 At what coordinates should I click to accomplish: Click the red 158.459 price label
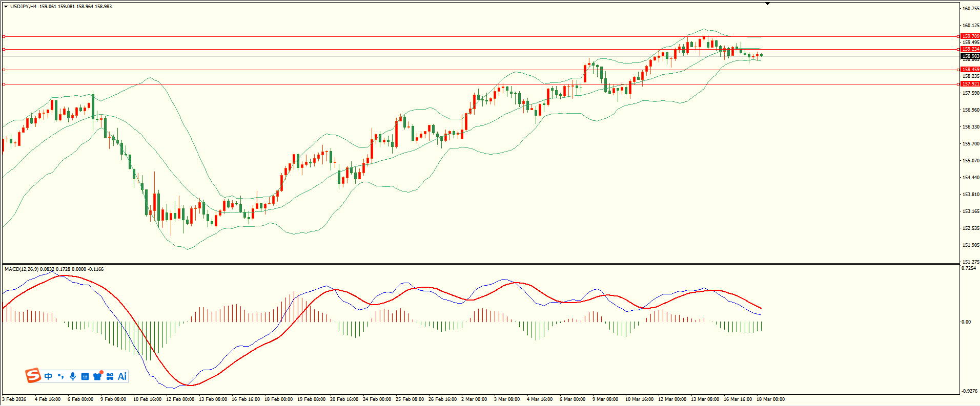[970, 70]
